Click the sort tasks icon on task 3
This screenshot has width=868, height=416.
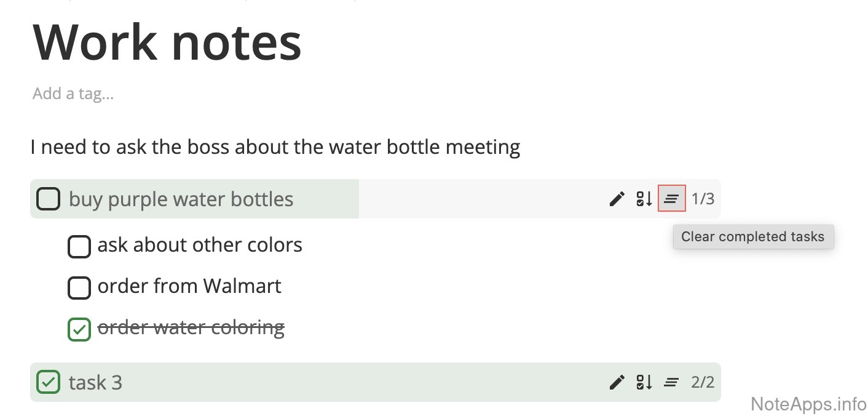[644, 382]
